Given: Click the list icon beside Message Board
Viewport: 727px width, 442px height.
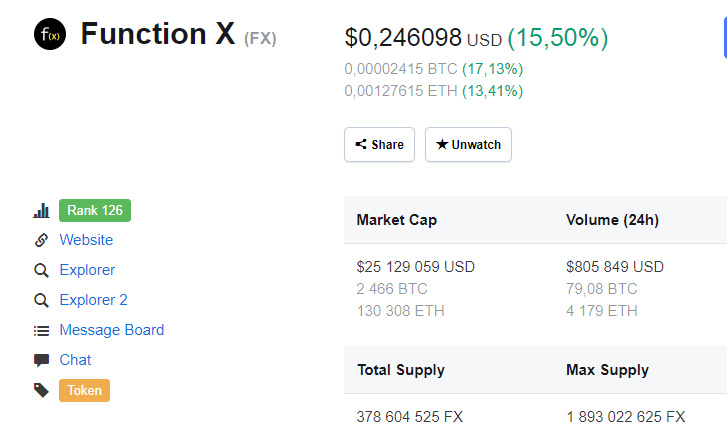Looking at the screenshot, I should (41, 330).
